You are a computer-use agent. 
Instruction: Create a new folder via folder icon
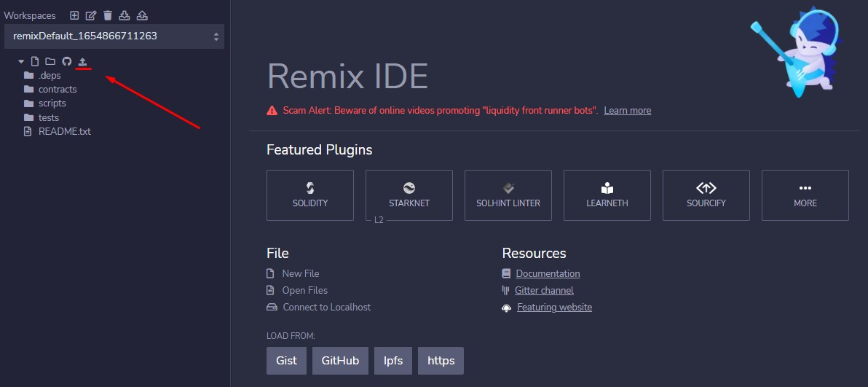(50, 61)
